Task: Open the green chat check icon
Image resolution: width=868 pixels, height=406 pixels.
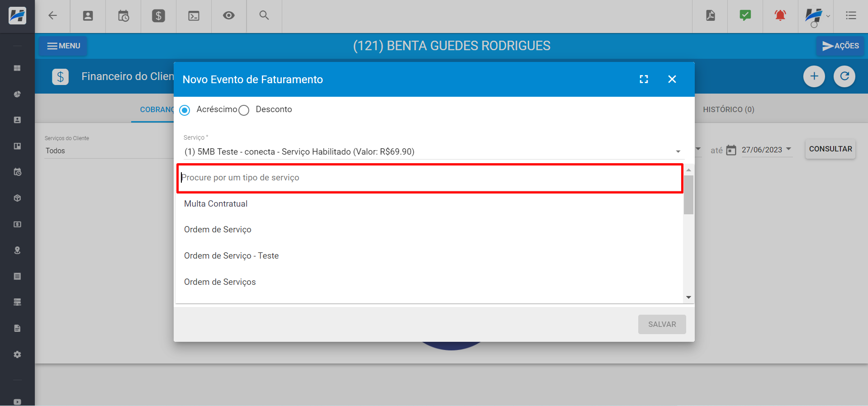Action: coord(745,16)
